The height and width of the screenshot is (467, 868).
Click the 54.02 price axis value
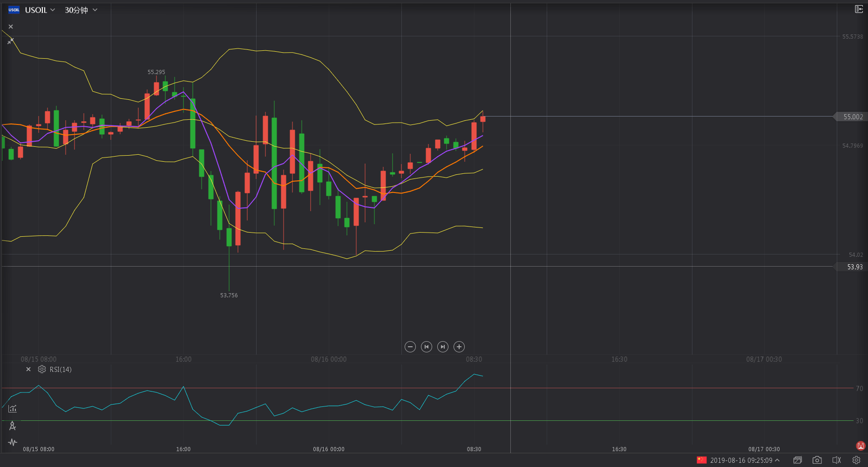coord(856,255)
